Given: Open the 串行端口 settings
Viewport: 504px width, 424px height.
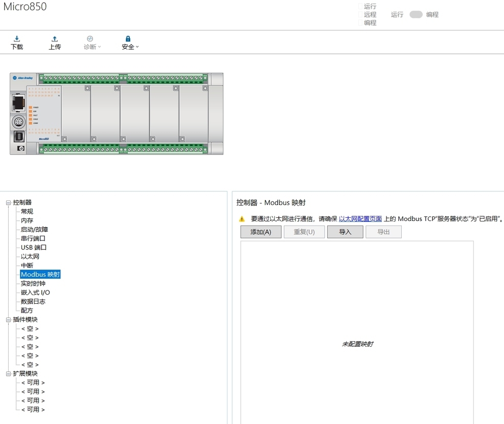Looking at the screenshot, I should 33,238.
